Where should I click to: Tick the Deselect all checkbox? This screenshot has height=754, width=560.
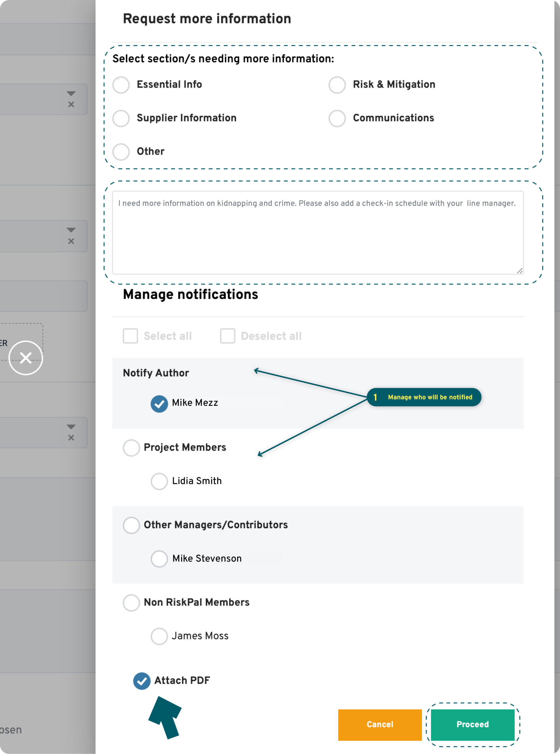point(227,336)
